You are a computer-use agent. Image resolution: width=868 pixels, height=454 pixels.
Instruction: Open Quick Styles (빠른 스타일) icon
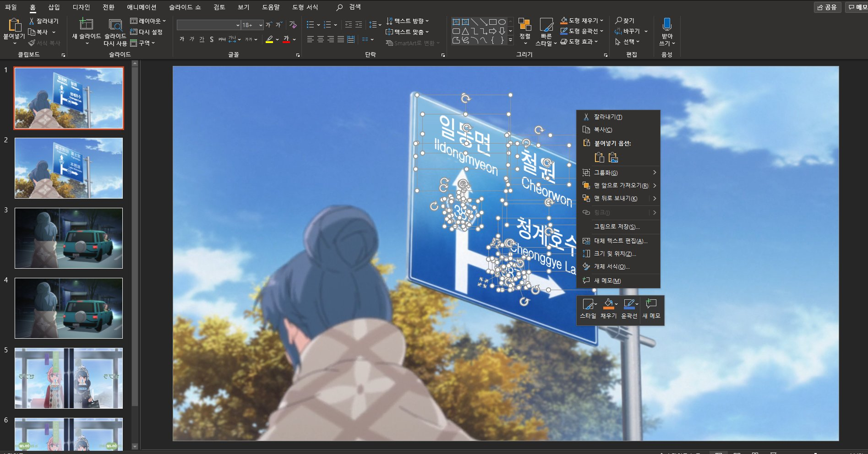[546, 25]
